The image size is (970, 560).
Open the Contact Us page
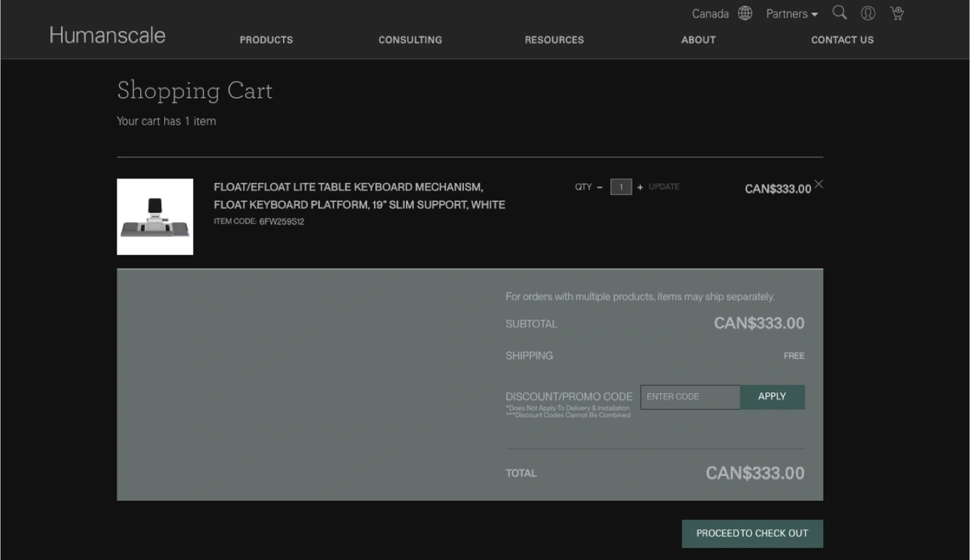(x=842, y=40)
